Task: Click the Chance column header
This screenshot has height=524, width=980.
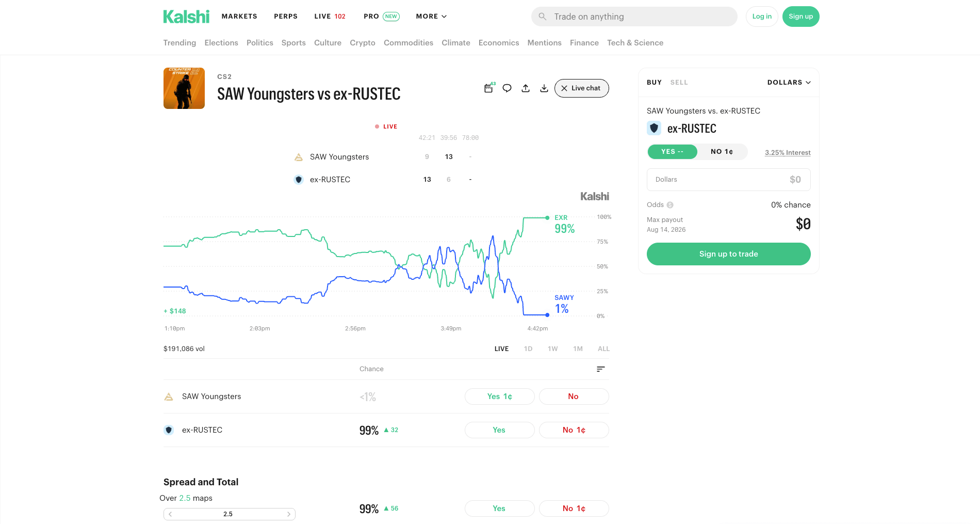Action: 371,369
